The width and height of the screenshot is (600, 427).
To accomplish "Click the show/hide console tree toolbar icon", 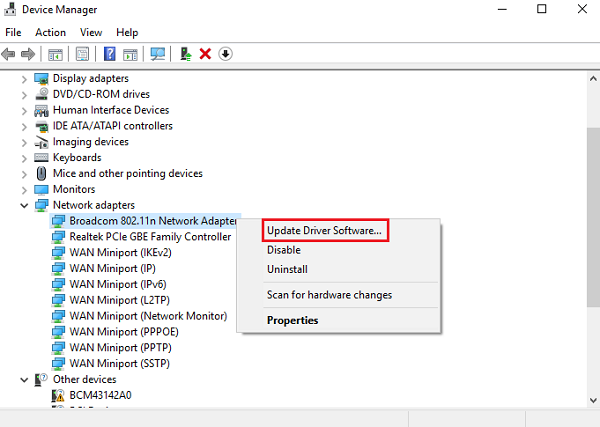I will coord(55,54).
